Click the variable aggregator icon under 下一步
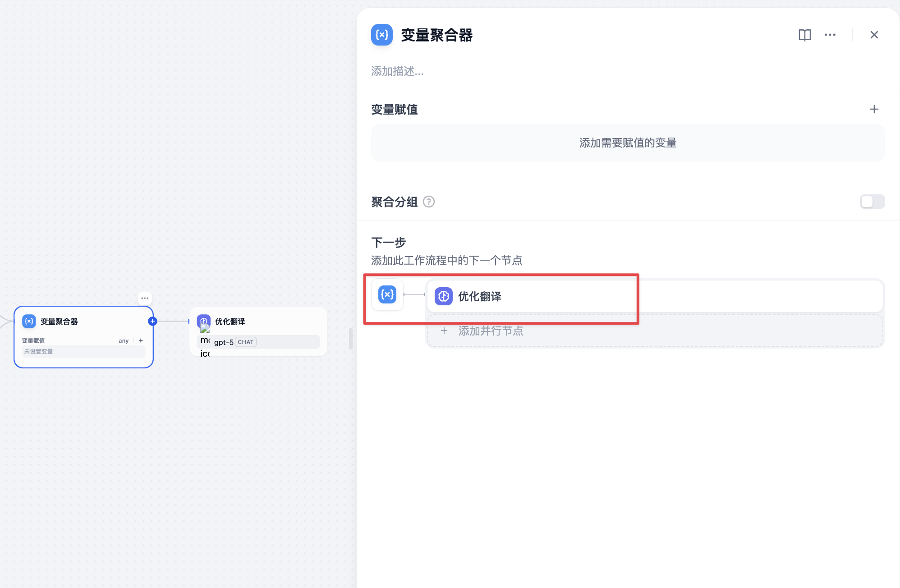Viewport: 900px width, 588px height. (x=387, y=294)
